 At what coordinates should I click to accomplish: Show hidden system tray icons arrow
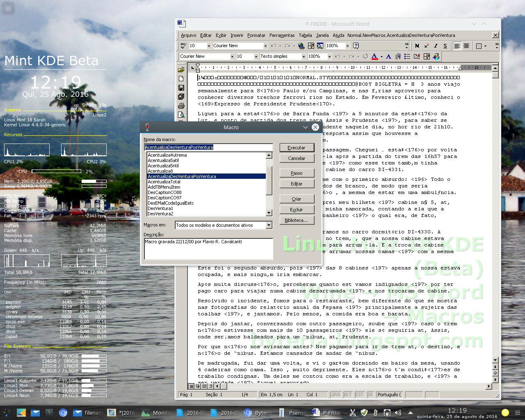(410, 412)
